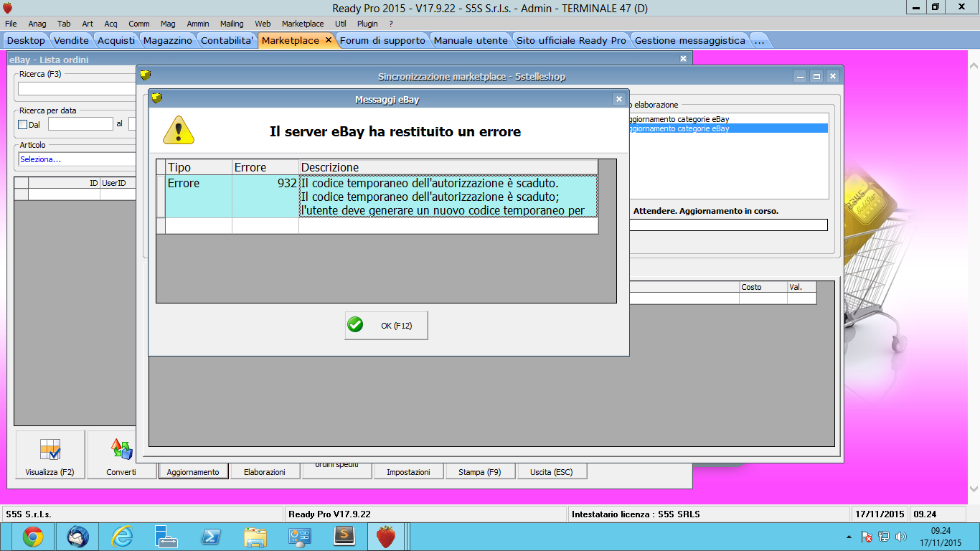Image resolution: width=980 pixels, height=551 pixels.
Task: Open Google Chrome from the taskbar
Action: pyautogui.click(x=32, y=537)
